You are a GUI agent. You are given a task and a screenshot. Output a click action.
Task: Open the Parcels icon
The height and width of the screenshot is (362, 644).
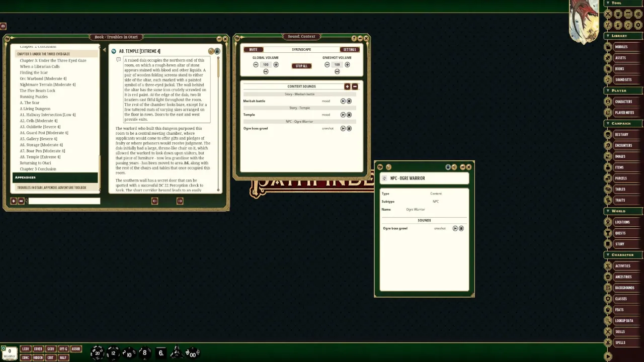[x=608, y=178]
